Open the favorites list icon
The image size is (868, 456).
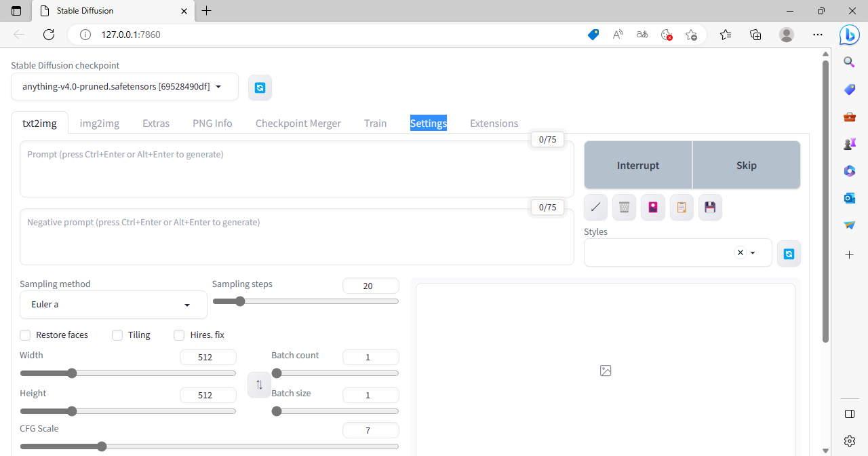[726, 35]
